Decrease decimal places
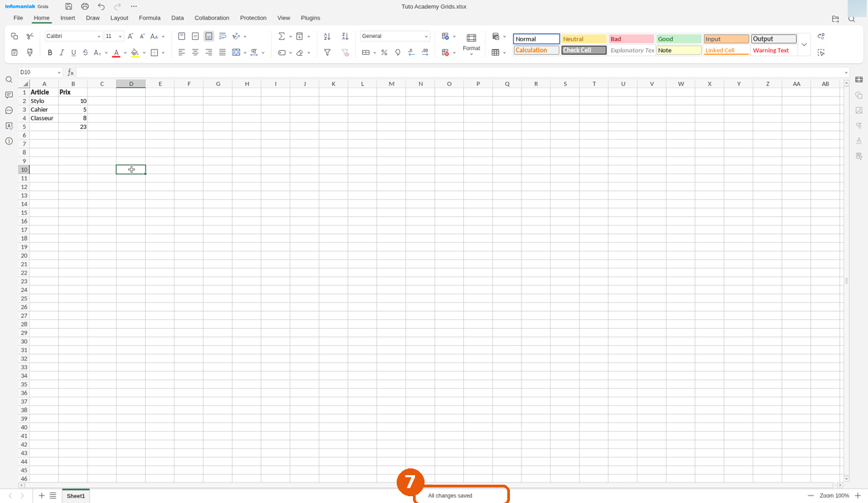 pos(412,52)
